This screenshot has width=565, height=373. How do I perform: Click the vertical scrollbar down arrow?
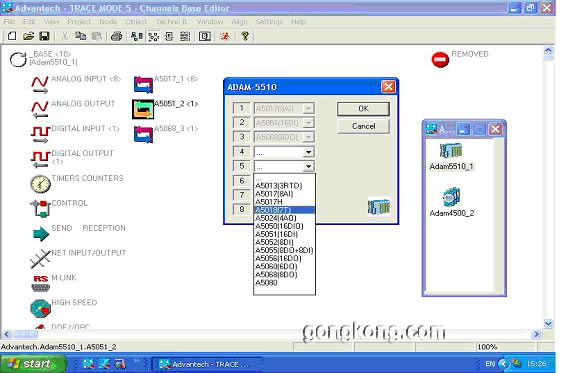(548, 323)
